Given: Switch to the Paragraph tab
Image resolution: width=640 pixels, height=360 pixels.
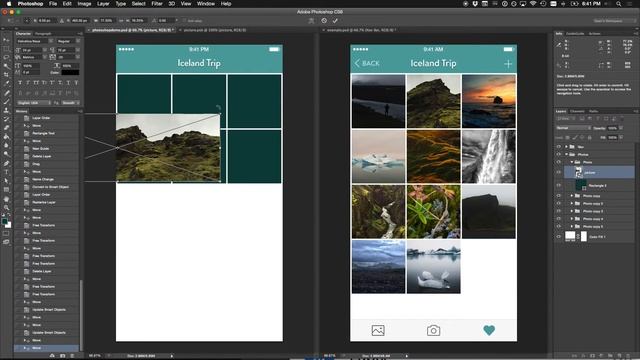Looking at the screenshot, I should [x=43, y=33].
